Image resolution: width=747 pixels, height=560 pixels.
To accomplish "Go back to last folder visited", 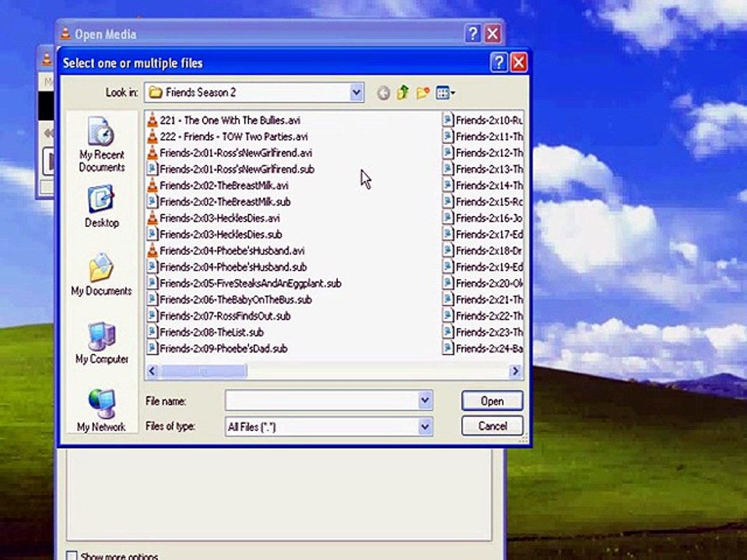I will click(384, 93).
